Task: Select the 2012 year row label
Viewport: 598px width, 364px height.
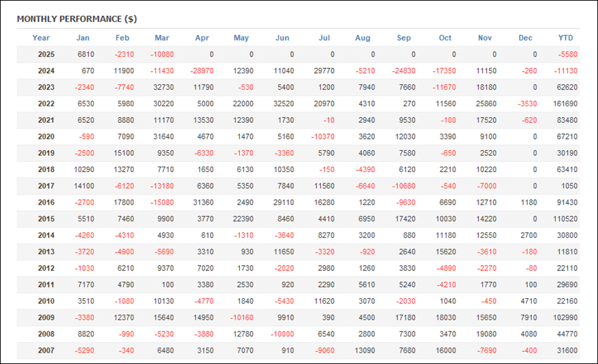Action: [46, 268]
